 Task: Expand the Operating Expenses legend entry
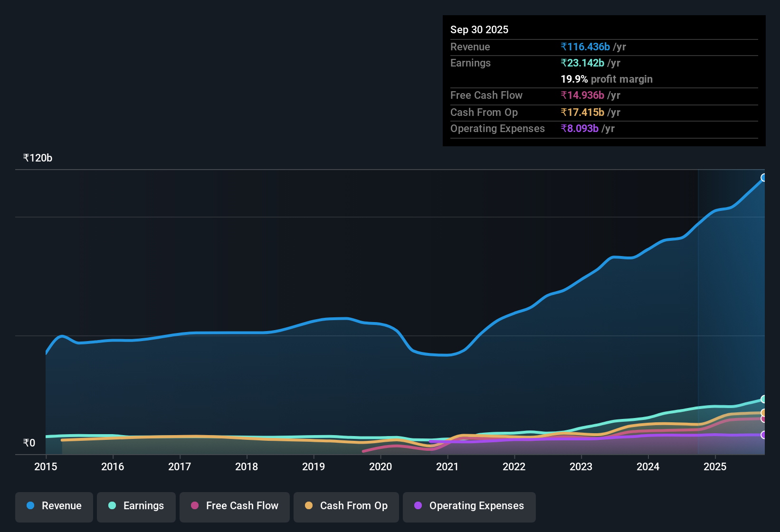pyautogui.click(x=469, y=506)
